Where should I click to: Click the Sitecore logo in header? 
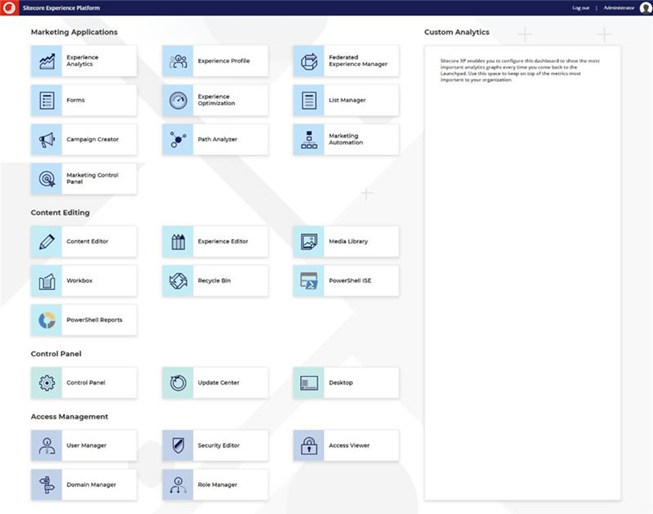[9, 7]
